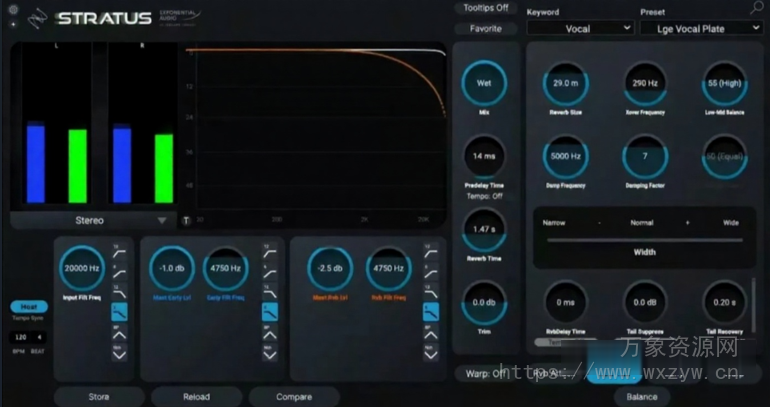Click the Mast Rvb Lvl knob showing -2.5 db
This screenshot has width=770, height=407.
click(330, 269)
